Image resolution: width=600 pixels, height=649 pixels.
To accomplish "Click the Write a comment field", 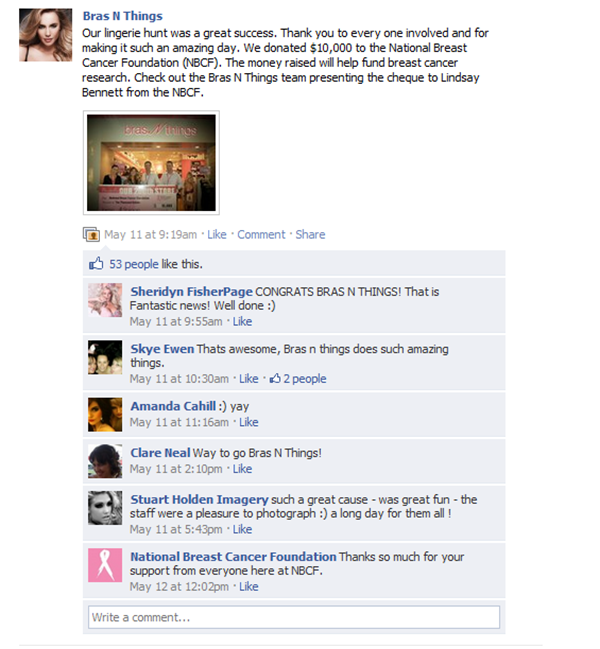I will pos(294,617).
